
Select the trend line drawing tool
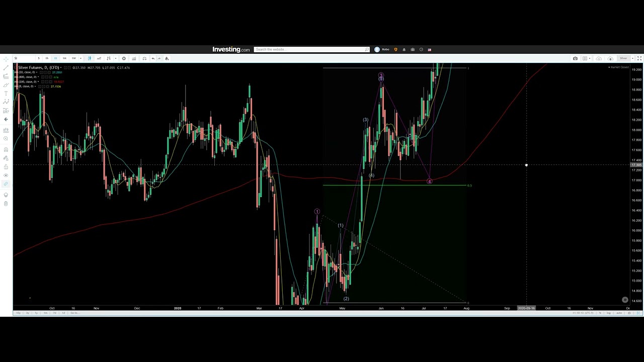[x=6, y=67]
